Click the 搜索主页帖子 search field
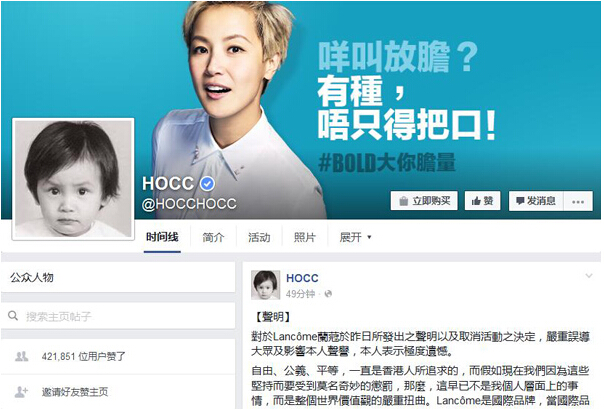Image resolution: width=604 pixels, height=410 pixels. (x=118, y=316)
